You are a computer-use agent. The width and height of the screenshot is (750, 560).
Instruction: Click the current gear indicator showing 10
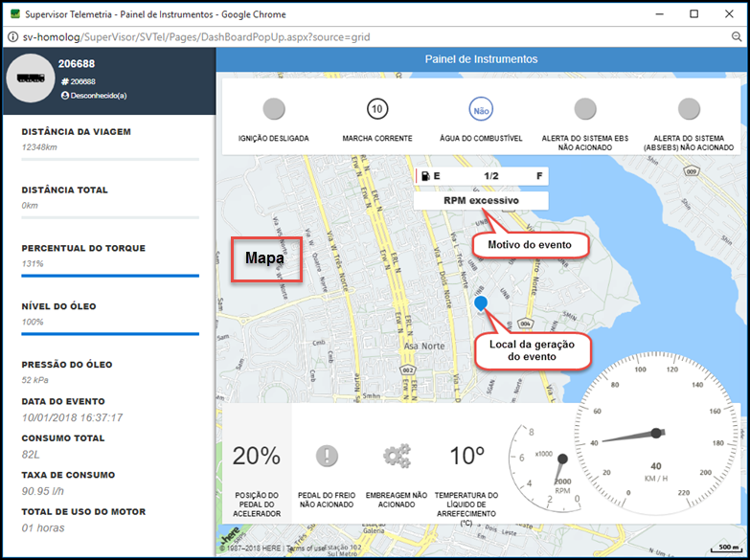coord(376,109)
